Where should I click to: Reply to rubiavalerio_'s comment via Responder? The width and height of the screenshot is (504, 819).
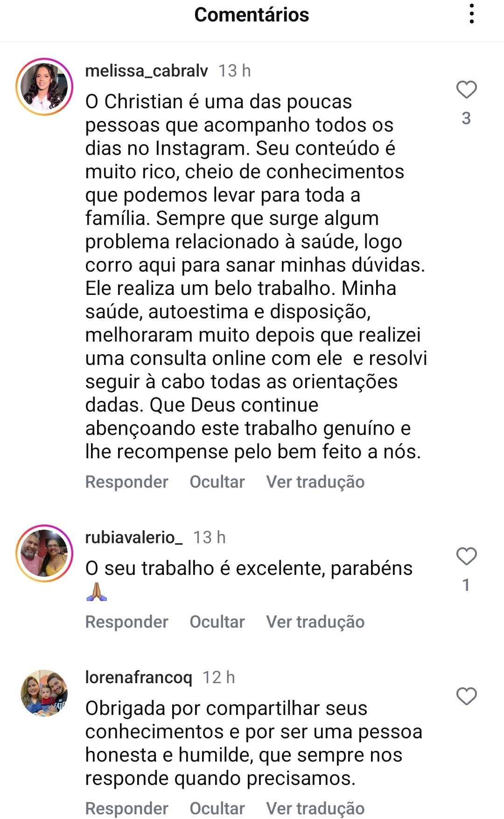pos(126,622)
